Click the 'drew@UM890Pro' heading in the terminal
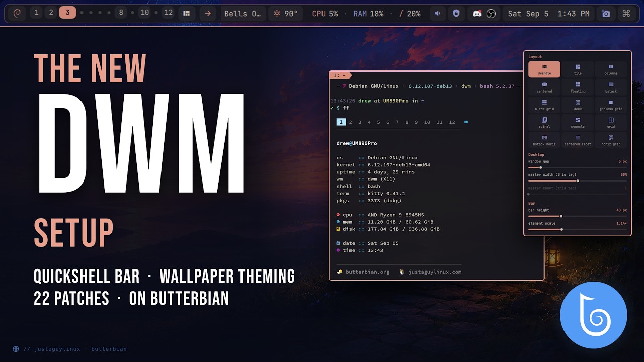644x362 pixels. pos(357,144)
